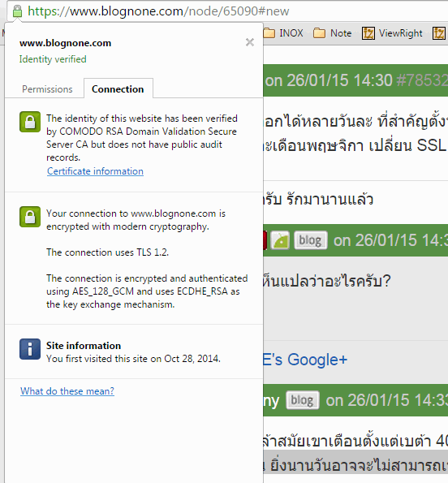Click the bookmark icon after ViewRight
Screen dimensions: 448x483
[x=439, y=33]
